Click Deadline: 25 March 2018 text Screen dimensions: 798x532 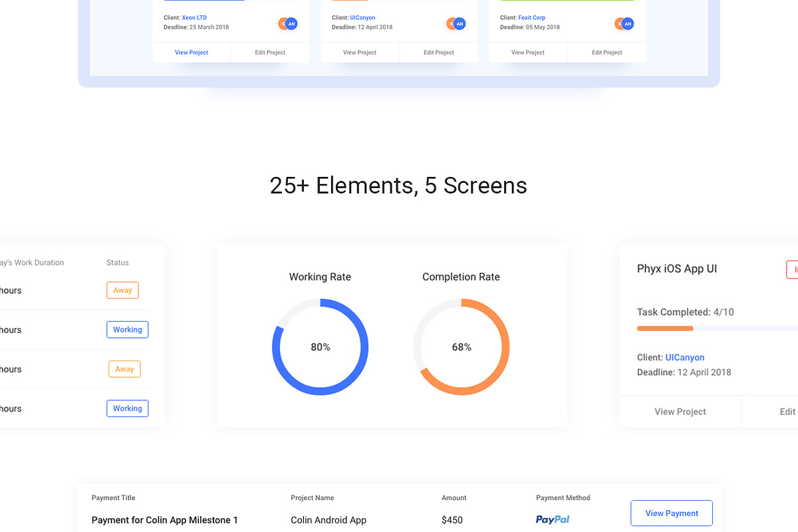point(196,27)
